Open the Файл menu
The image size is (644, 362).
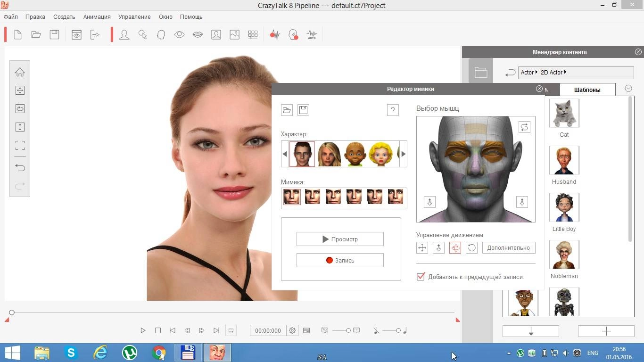[11, 17]
